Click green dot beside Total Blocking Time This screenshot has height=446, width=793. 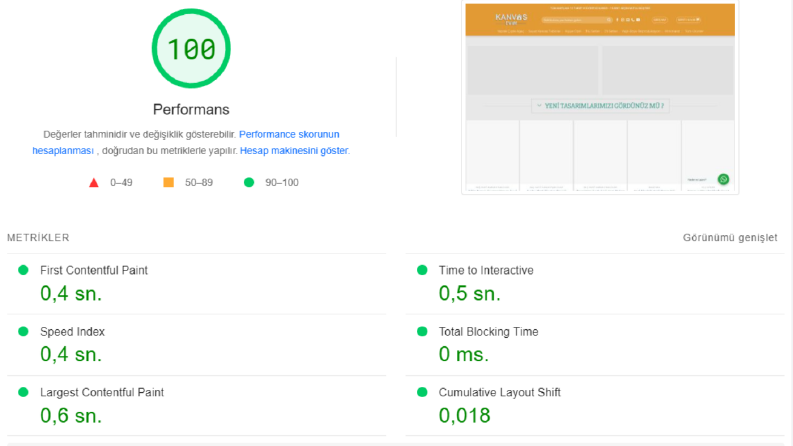pyautogui.click(x=422, y=331)
